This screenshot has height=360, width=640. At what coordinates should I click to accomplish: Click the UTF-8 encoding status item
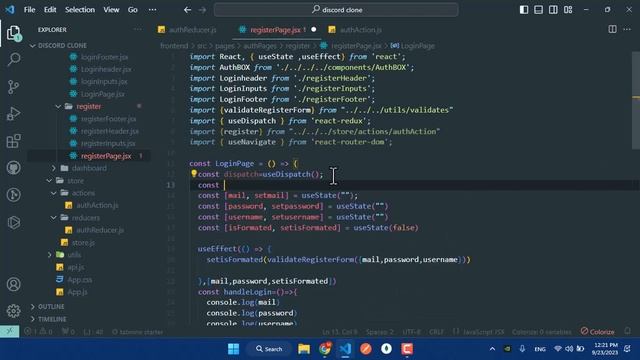pyautogui.click(x=411, y=332)
